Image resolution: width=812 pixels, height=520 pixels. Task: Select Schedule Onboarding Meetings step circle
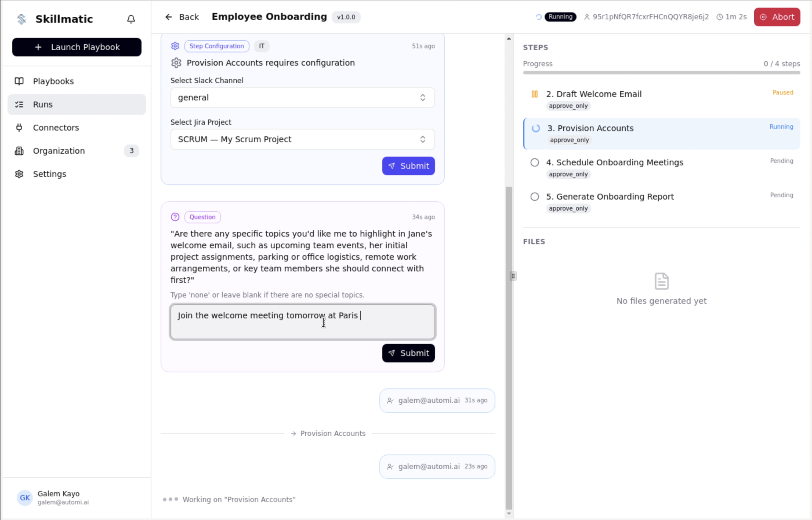tap(535, 162)
